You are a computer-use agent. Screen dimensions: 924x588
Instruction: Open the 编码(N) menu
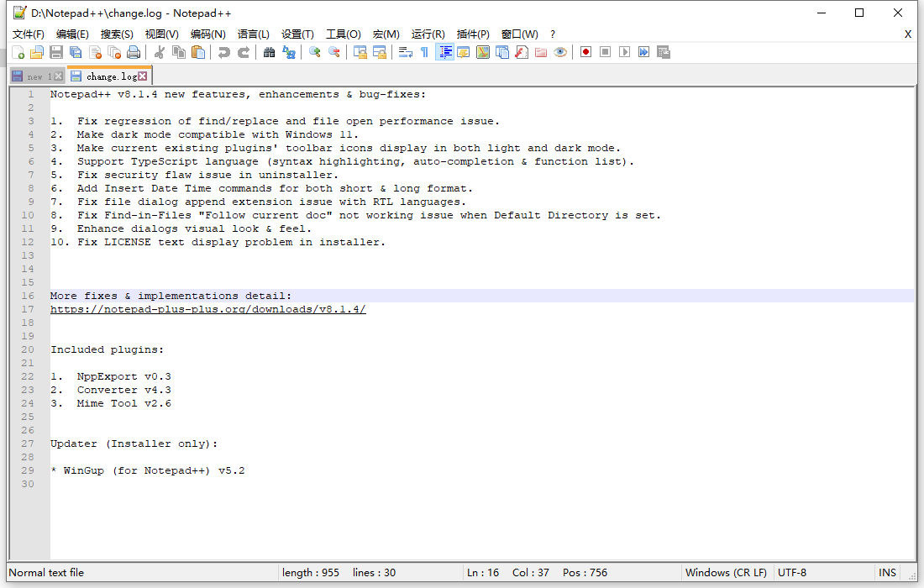208,34
